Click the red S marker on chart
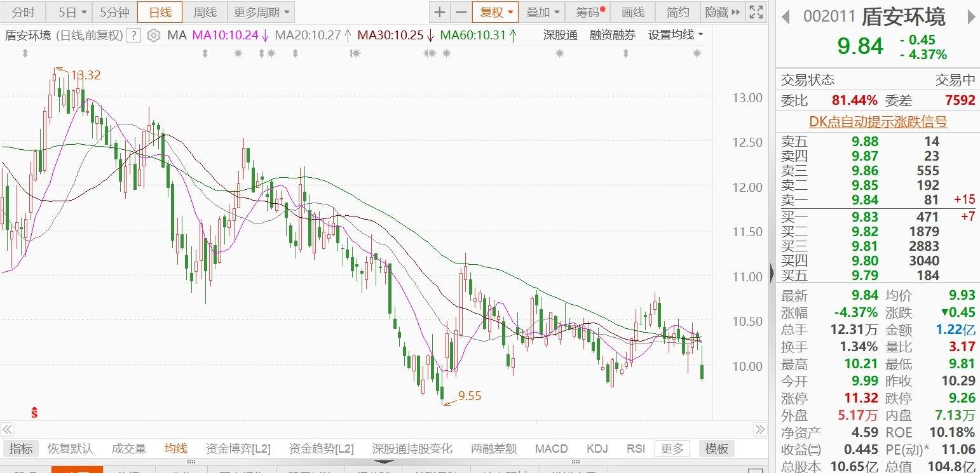Image resolution: width=980 pixels, height=473 pixels. coord(34,413)
